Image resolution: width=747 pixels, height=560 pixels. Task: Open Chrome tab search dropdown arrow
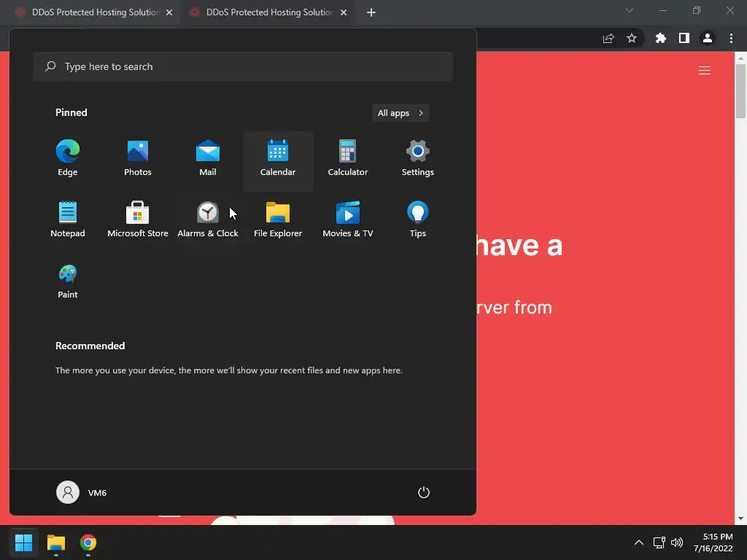click(630, 10)
